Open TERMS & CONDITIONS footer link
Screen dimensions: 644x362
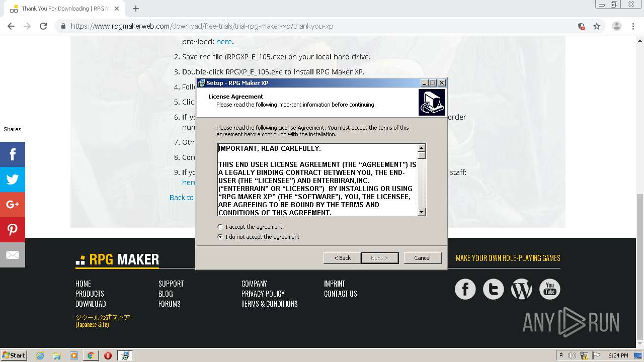pyautogui.click(x=270, y=304)
